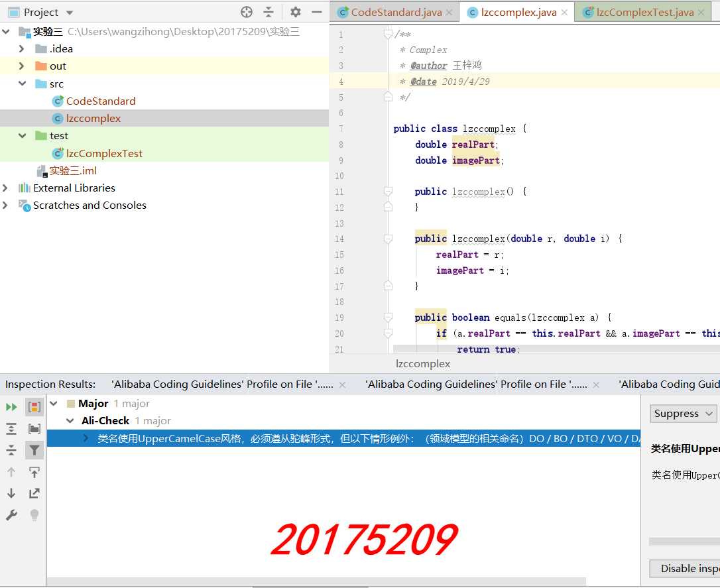This screenshot has width=720, height=588.
Task: Go to previous problem up arrow
Action: click(x=11, y=472)
